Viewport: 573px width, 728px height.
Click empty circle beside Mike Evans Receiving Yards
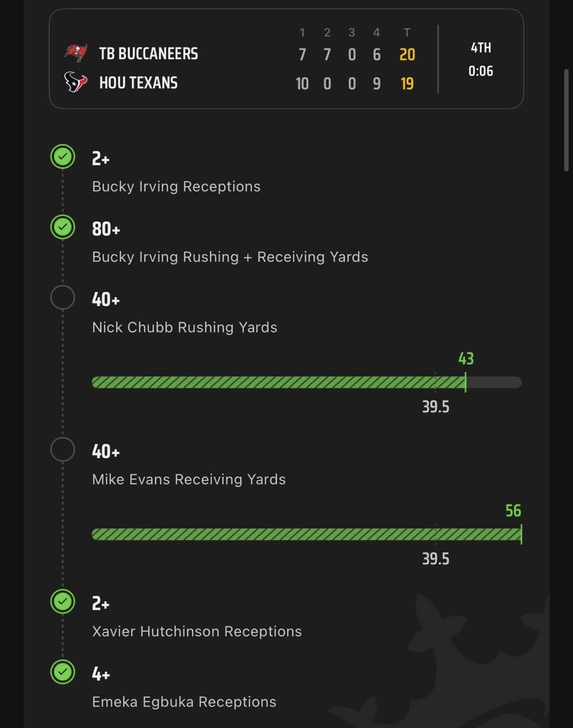pos(62,450)
